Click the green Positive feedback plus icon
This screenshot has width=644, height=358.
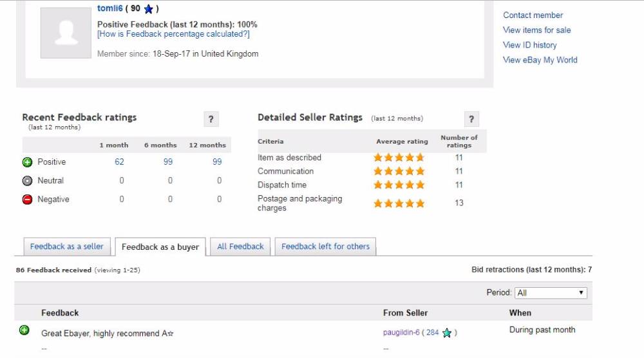27,162
